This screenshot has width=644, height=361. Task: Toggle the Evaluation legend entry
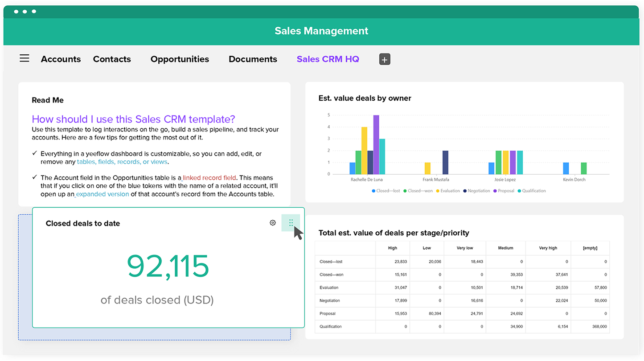448,191
